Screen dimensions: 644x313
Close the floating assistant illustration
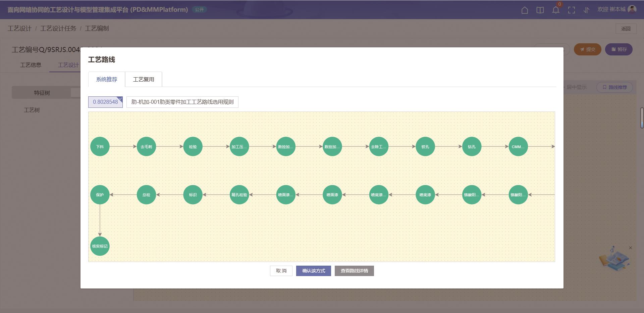(x=631, y=248)
